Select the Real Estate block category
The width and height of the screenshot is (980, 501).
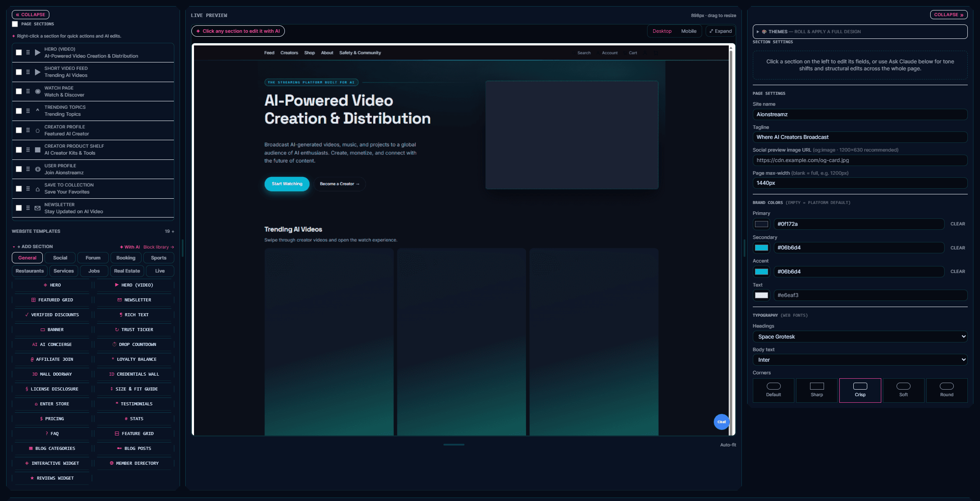tap(127, 271)
